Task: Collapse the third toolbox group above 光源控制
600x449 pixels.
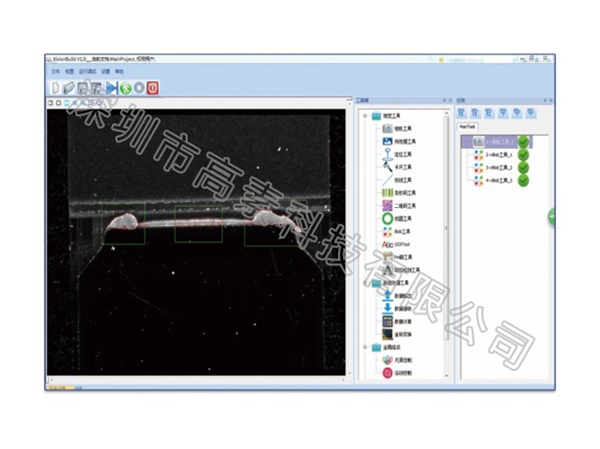Action: point(365,347)
